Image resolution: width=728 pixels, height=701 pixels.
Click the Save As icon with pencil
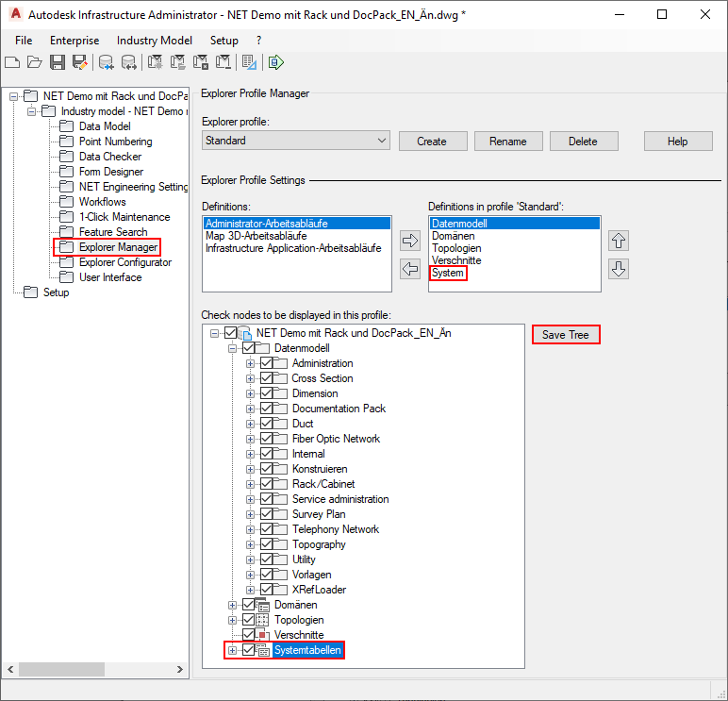point(80,62)
